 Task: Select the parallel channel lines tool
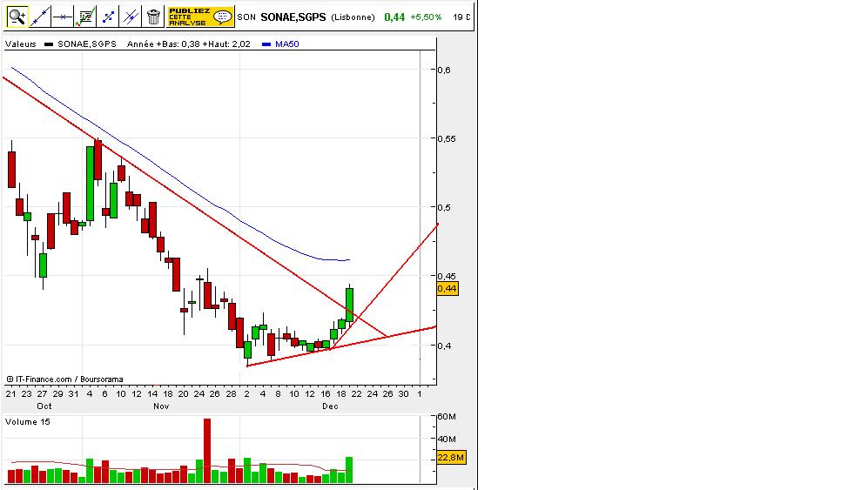pos(131,17)
